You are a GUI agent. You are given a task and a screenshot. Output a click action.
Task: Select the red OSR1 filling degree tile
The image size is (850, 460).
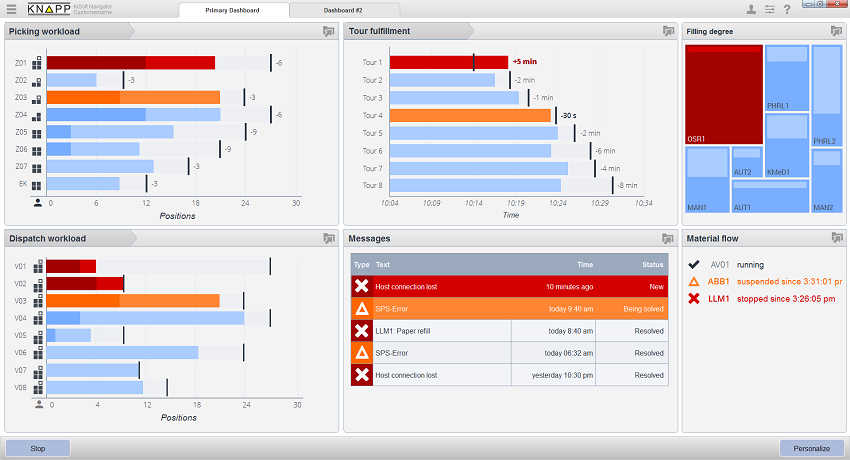pos(724,95)
